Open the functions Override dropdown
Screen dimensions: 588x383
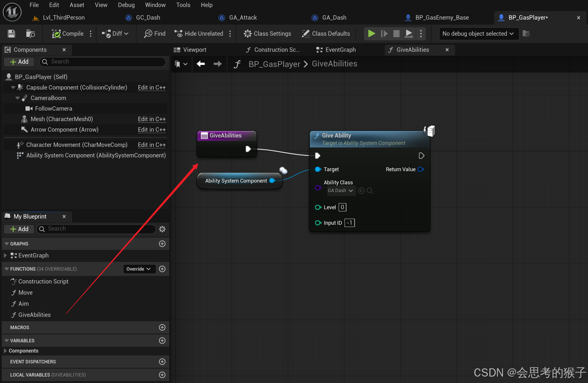(x=139, y=269)
